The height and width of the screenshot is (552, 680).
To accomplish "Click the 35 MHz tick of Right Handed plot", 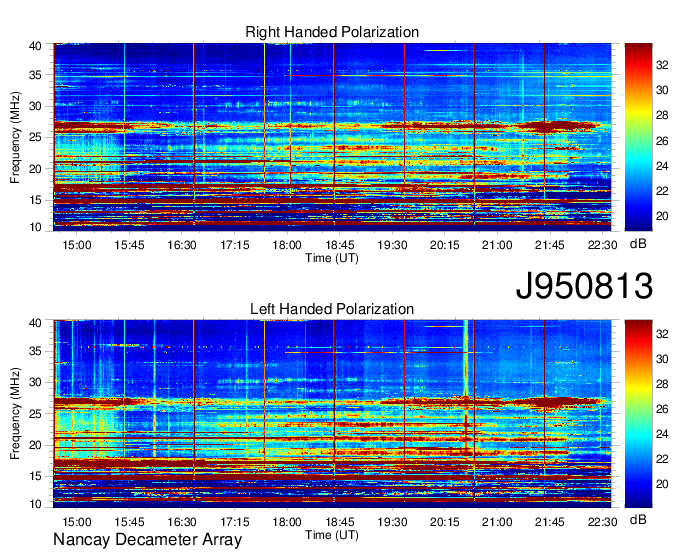I will click(35, 75).
